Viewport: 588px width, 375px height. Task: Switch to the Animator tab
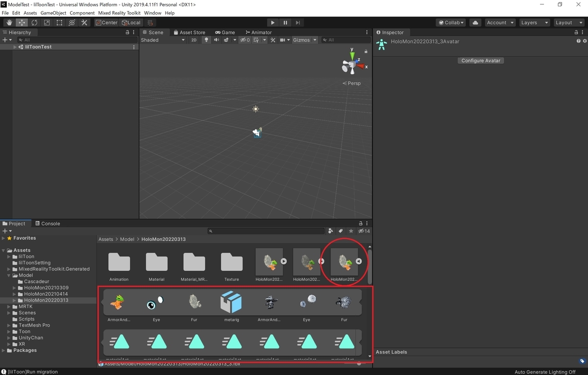coord(259,32)
